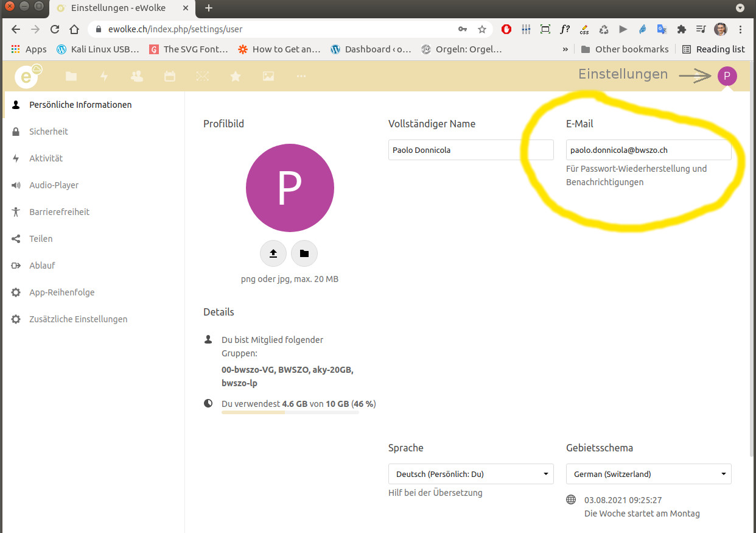Open the more apps ellipsis menu
The height and width of the screenshot is (533, 756).
coord(301,76)
